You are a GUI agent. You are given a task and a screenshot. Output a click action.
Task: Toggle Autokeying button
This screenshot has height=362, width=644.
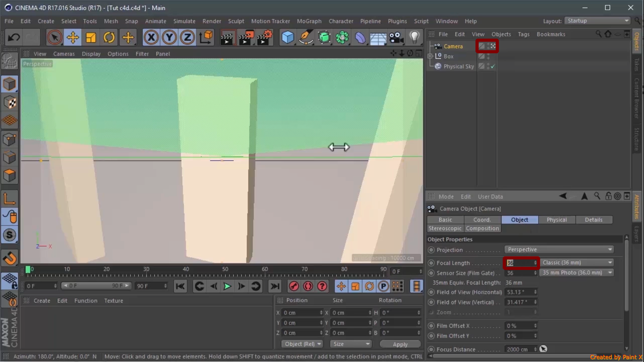pos(308,286)
